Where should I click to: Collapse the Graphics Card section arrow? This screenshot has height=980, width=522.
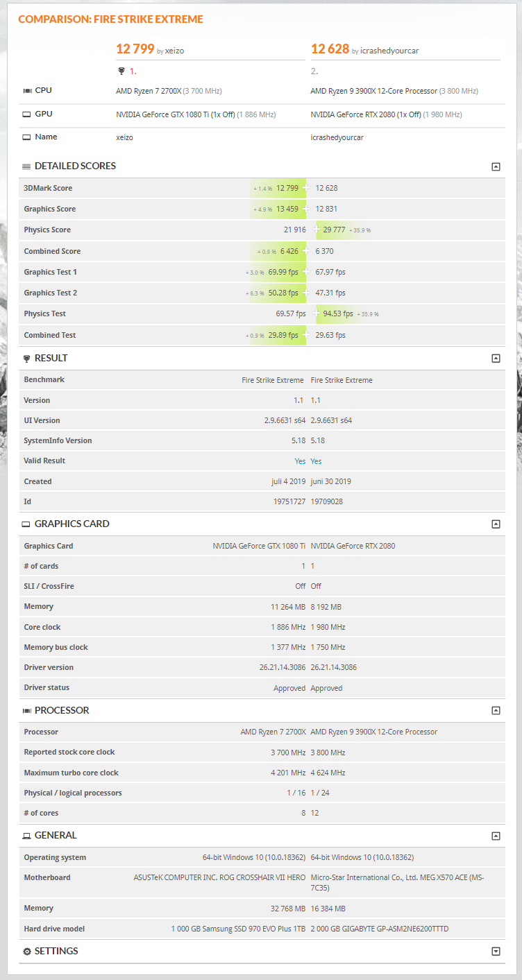[496, 524]
